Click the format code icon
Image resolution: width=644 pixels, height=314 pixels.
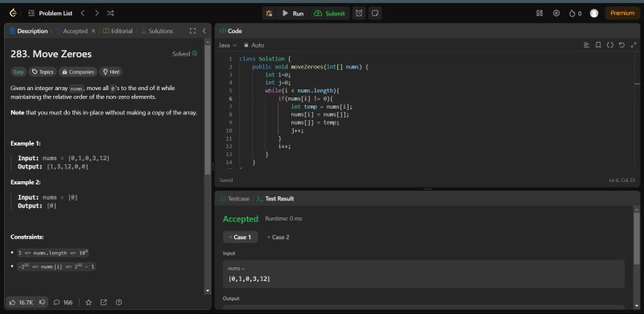pos(587,45)
